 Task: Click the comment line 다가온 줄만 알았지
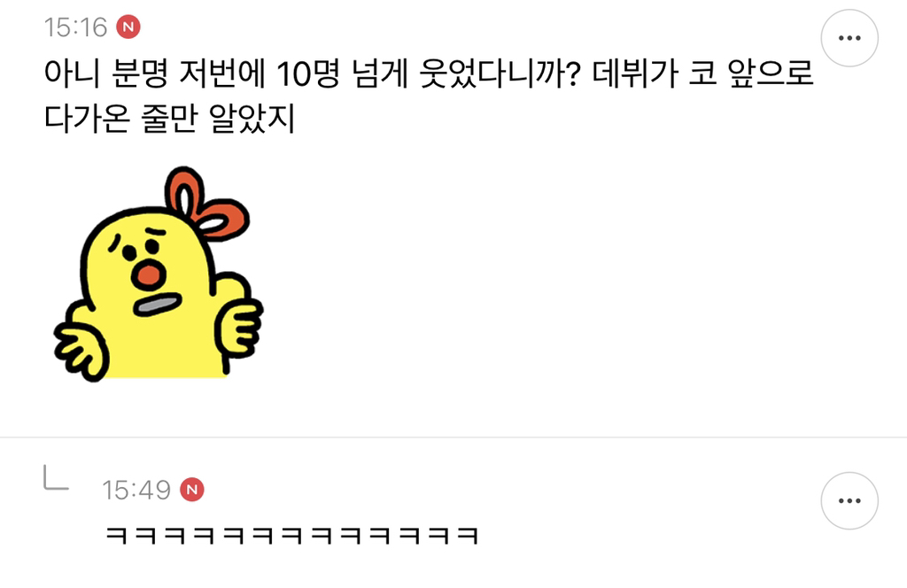(x=170, y=119)
